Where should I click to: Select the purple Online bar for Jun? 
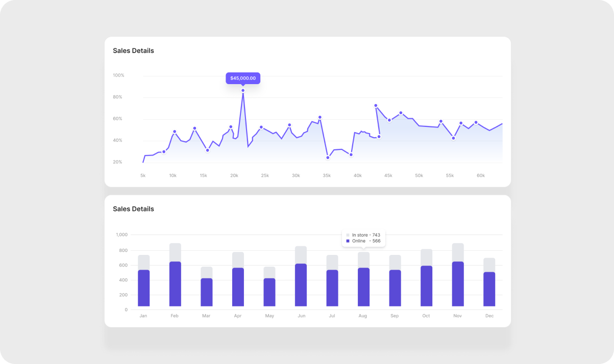click(x=301, y=285)
